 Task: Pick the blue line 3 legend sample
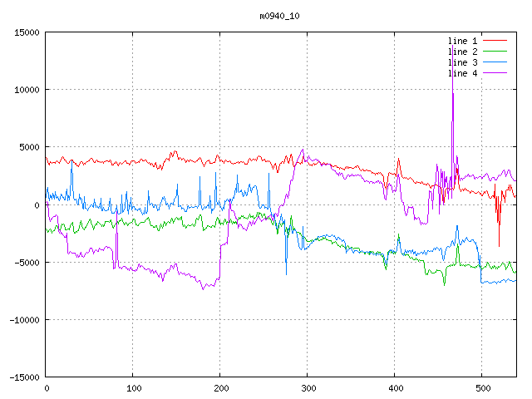(495, 62)
